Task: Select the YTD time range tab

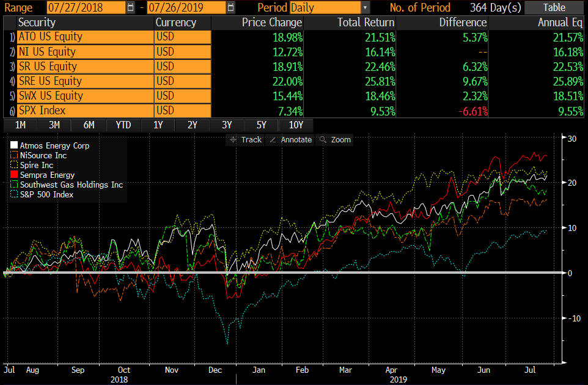Action: coord(123,125)
